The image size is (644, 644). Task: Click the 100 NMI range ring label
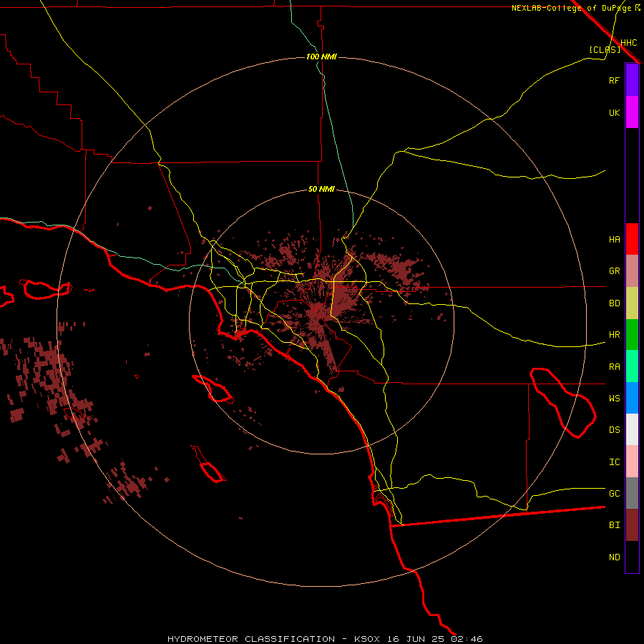coord(321,57)
